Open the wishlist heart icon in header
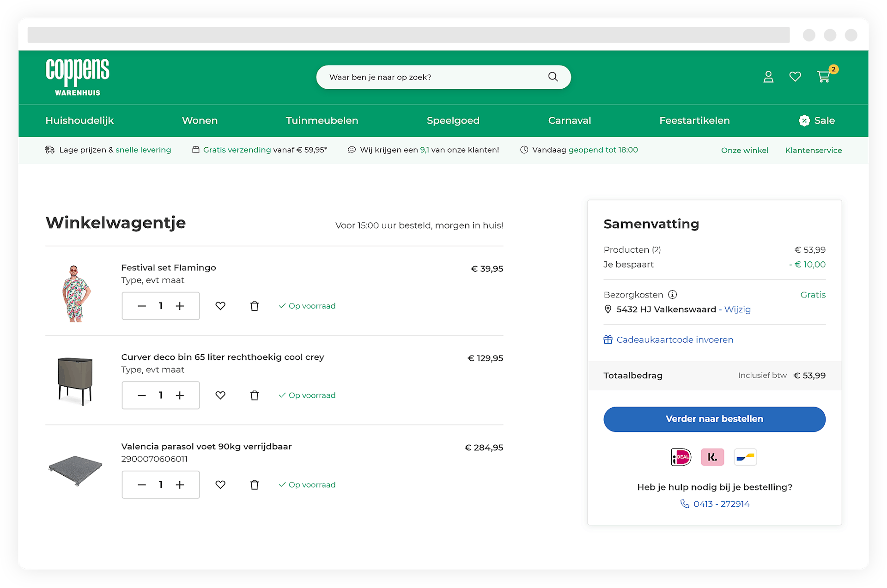The image size is (887, 588). (795, 77)
